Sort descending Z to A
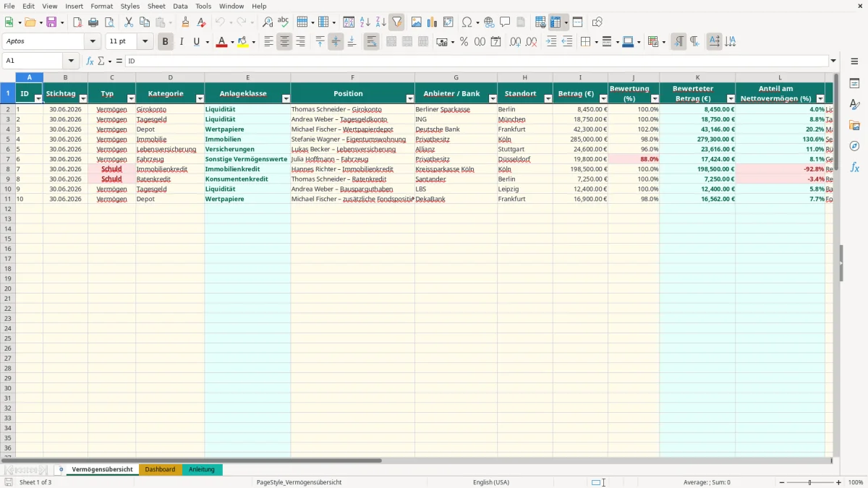Viewport: 868px width, 488px height. pyautogui.click(x=380, y=22)
